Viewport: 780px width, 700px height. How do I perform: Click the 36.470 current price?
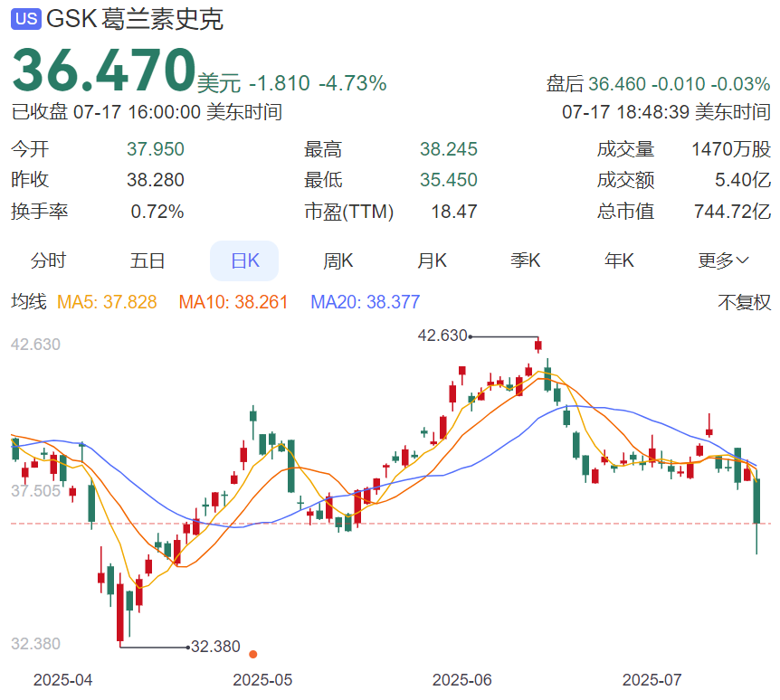click(103, 71)
